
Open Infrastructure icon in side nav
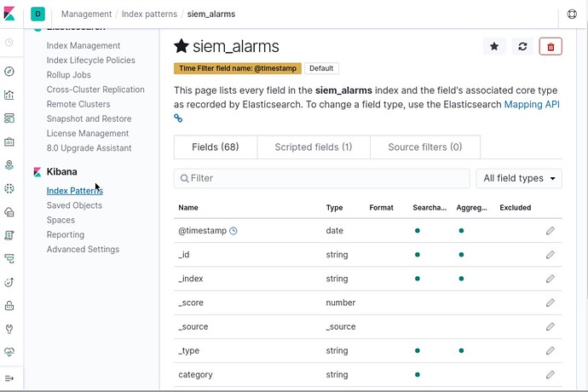[9, 212]
